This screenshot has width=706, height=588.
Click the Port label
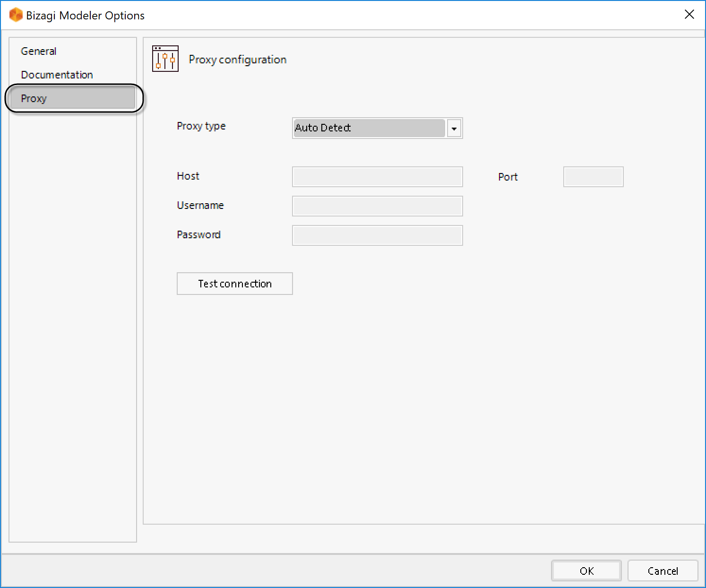508,177
